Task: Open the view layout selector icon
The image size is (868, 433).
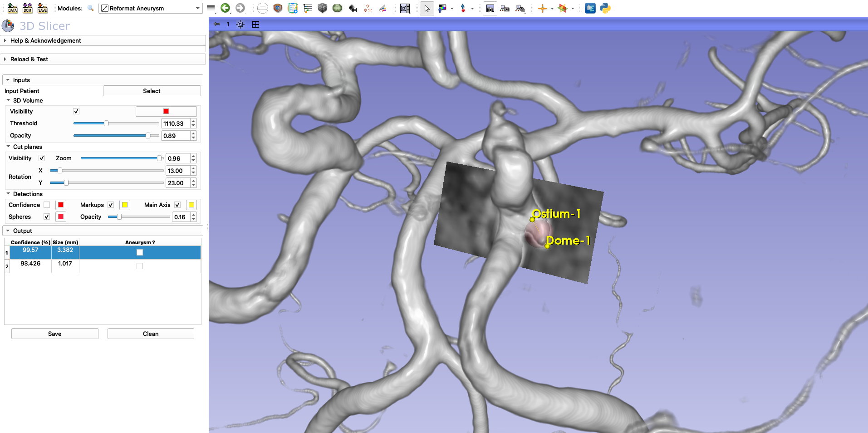Action: click(405, 8)
